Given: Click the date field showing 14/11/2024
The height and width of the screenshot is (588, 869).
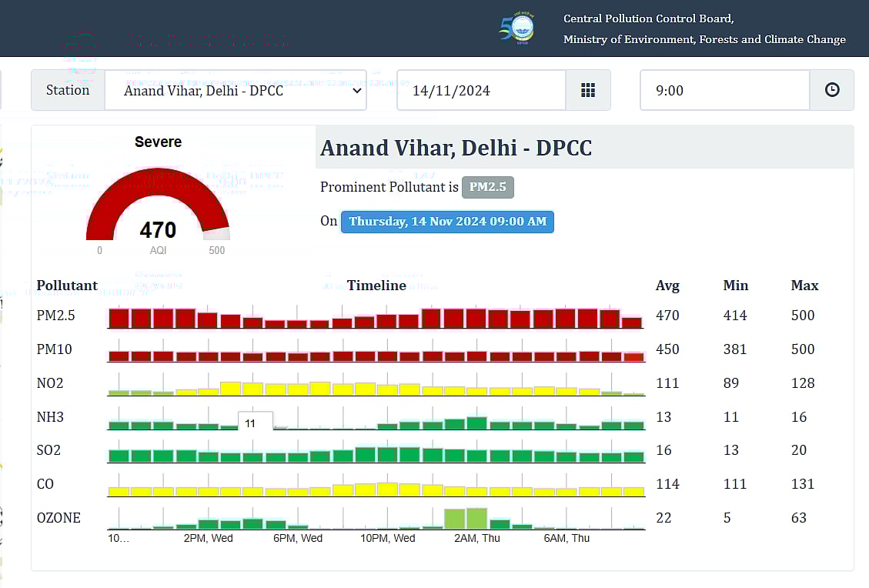Looking at the screenshot, I should (x=481, y=90).
